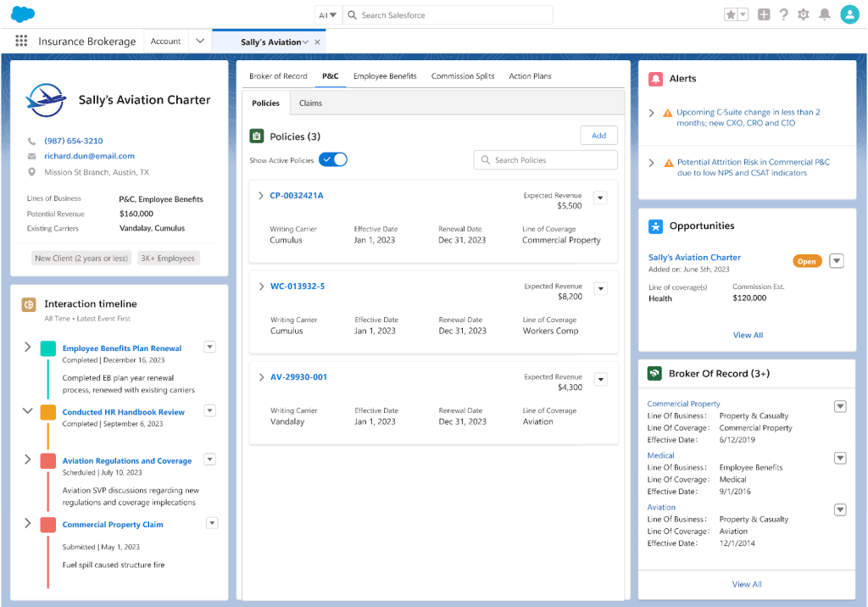
Task: Click the Salesforce cloud logo
Action: [x=23, y=14]
